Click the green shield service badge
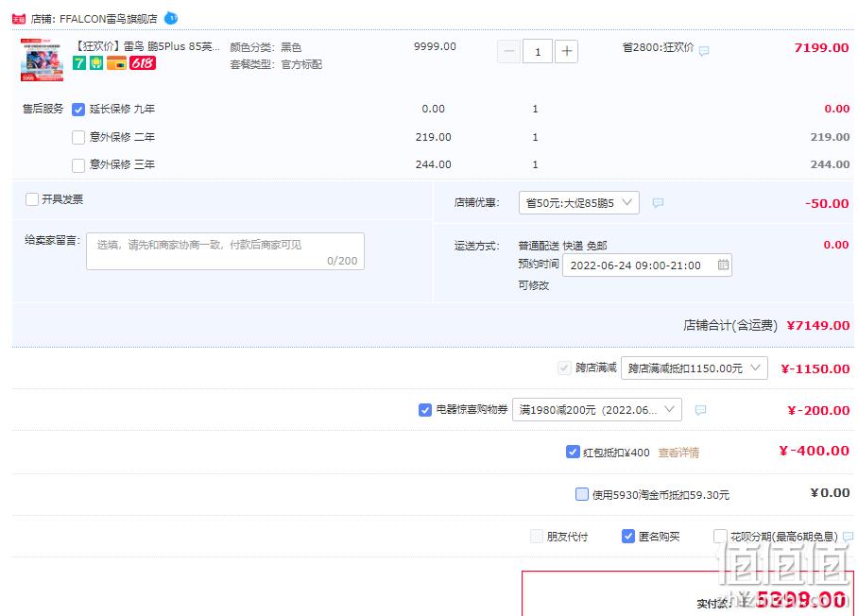The height and width of the screenshot is (616, 858). (96, 63)
